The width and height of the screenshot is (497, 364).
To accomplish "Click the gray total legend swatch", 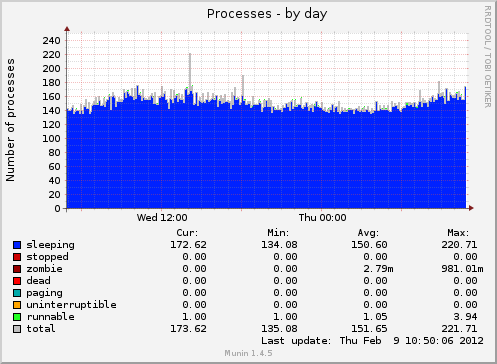I will point(17,329).
